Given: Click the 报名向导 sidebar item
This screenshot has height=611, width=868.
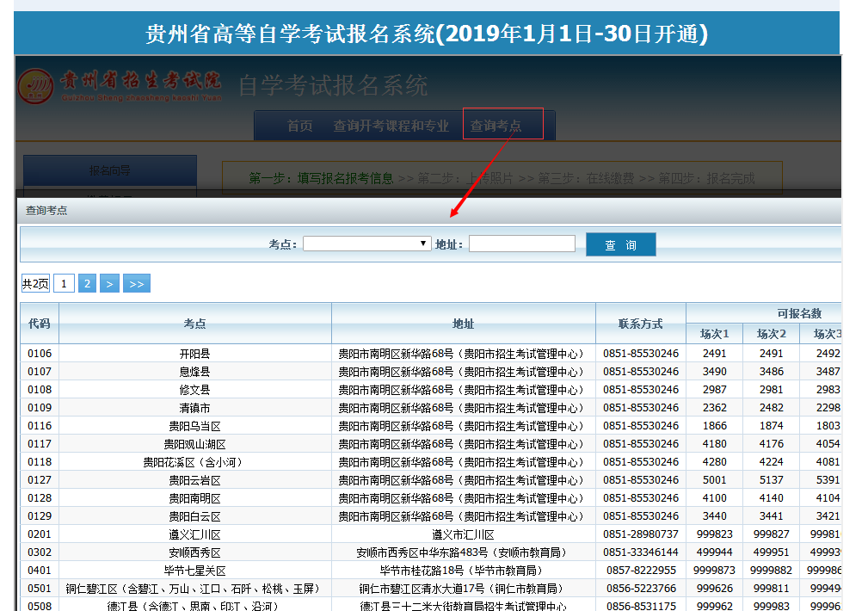Looking at the screenshot, I should click(110, 170).
